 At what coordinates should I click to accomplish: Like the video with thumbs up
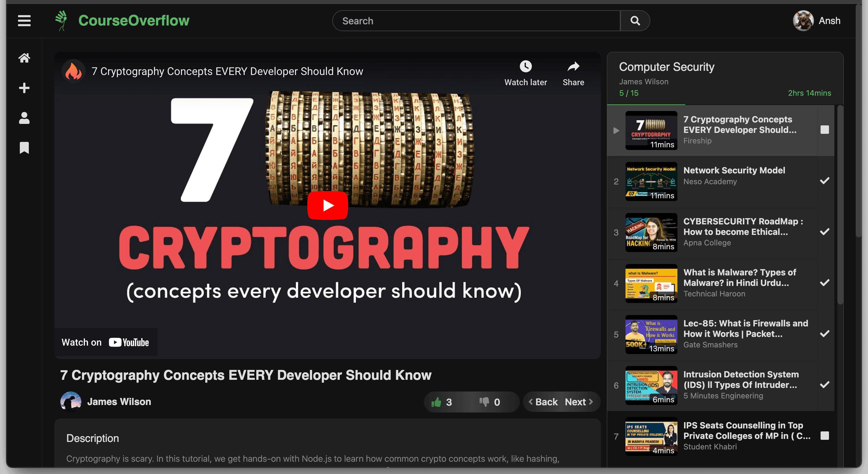click(436, 402)
